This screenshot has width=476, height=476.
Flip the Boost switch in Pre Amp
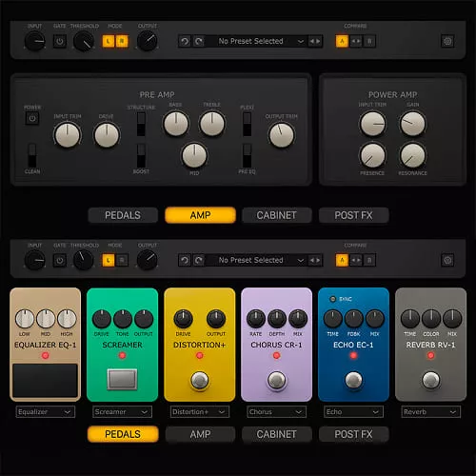[141, 155]
